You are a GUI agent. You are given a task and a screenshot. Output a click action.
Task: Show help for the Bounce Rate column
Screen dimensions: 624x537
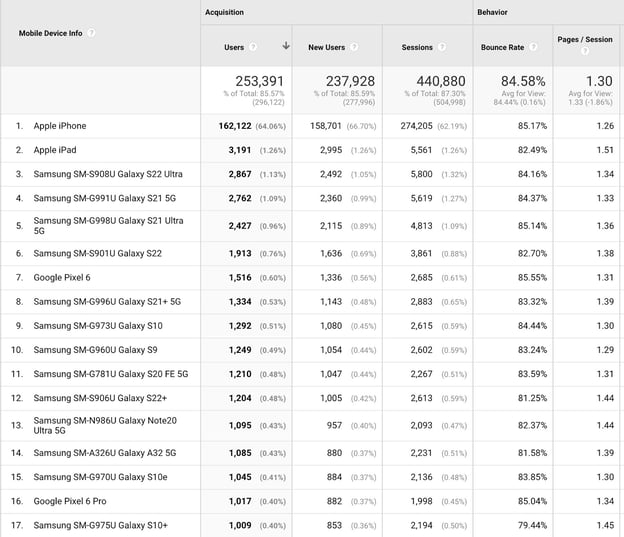534,47
